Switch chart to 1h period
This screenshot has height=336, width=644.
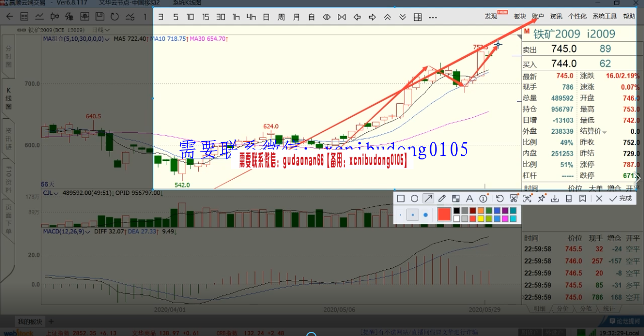pos(236,17)
